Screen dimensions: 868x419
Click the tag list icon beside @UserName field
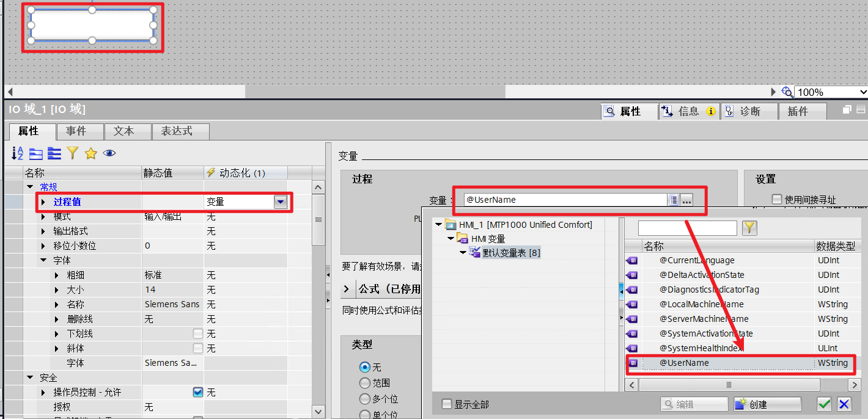click(673, 200)
